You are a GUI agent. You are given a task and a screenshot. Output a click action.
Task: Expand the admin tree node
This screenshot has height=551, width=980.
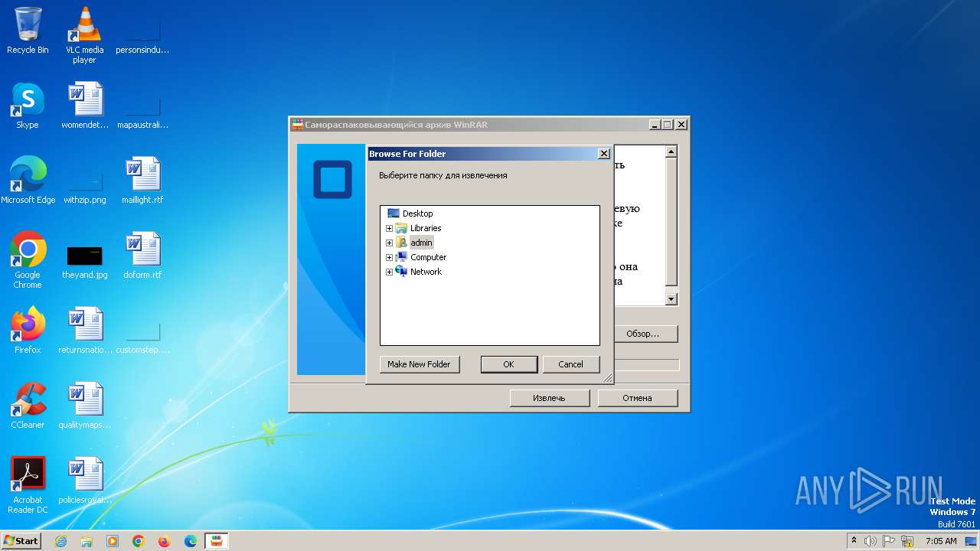[389, 243]
